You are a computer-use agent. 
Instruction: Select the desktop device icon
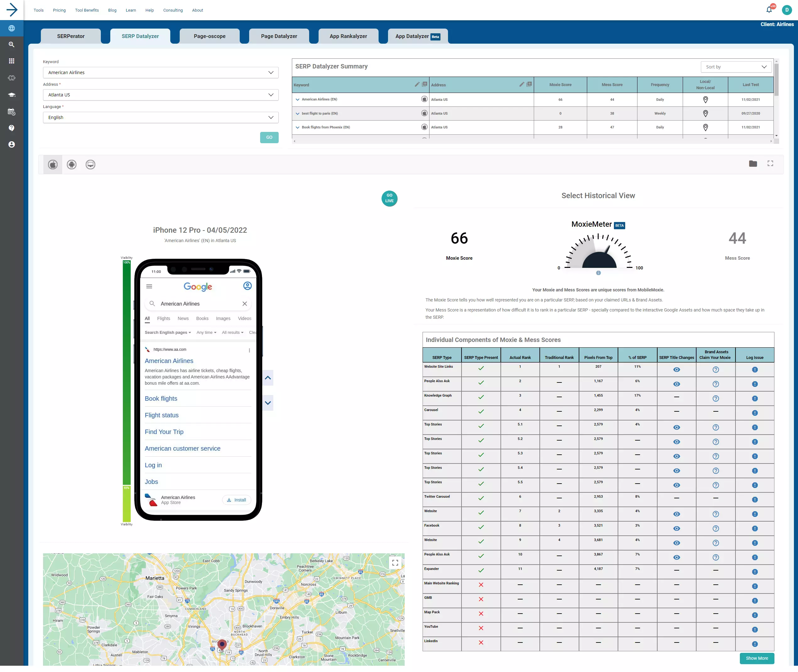[90, 165]
